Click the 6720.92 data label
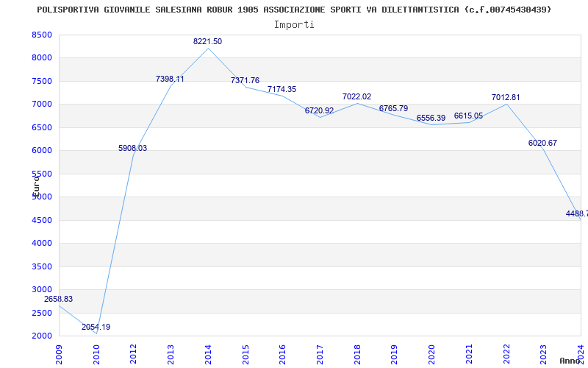Image resolution: width=588 pixels, height=368 pixels. [x=319, y=111]
